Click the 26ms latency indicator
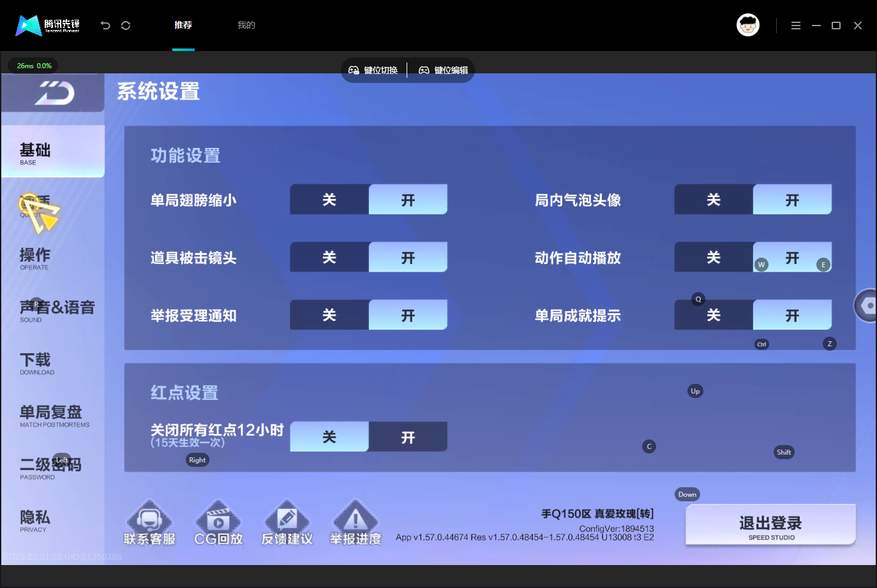Screen dimensions: 877x588 click(x=34, y=66)
